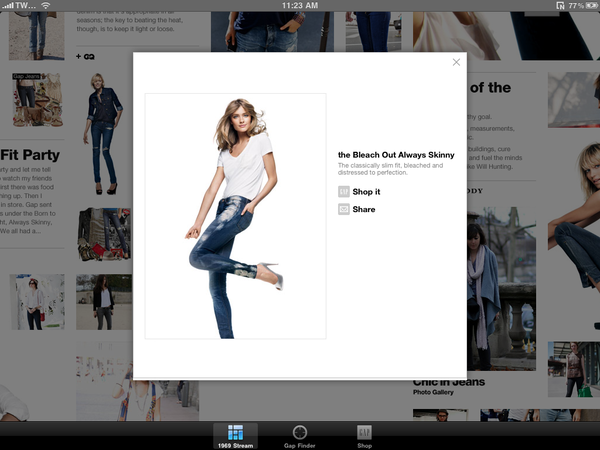
Task: Open the 'Chic in Jeans' photo gallery heading
Action: coord(449,382)
